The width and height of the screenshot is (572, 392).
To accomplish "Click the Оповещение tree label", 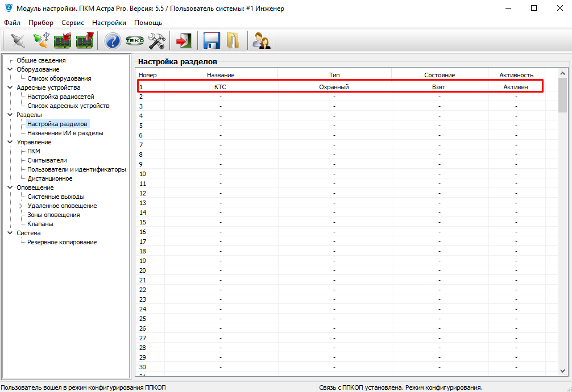I will (35, 187).
